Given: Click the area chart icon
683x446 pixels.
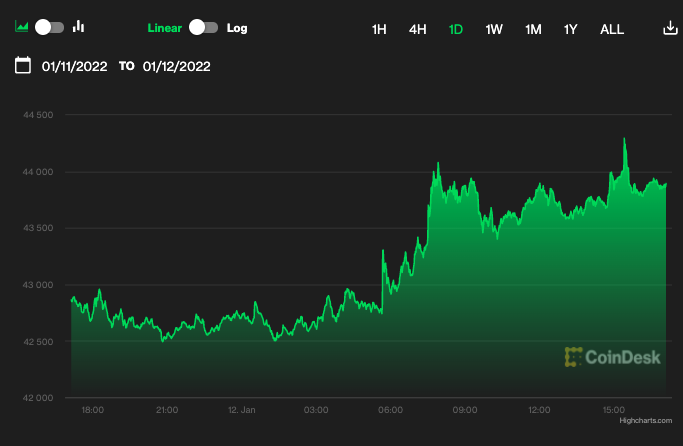Looking at the screenshot, I should 22,27.
